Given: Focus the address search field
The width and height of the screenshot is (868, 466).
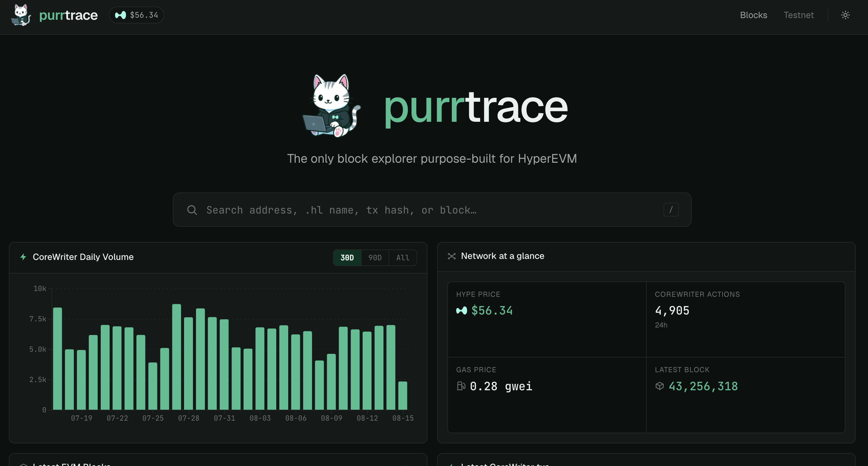Looking at the screenshot, I should 432,210.
